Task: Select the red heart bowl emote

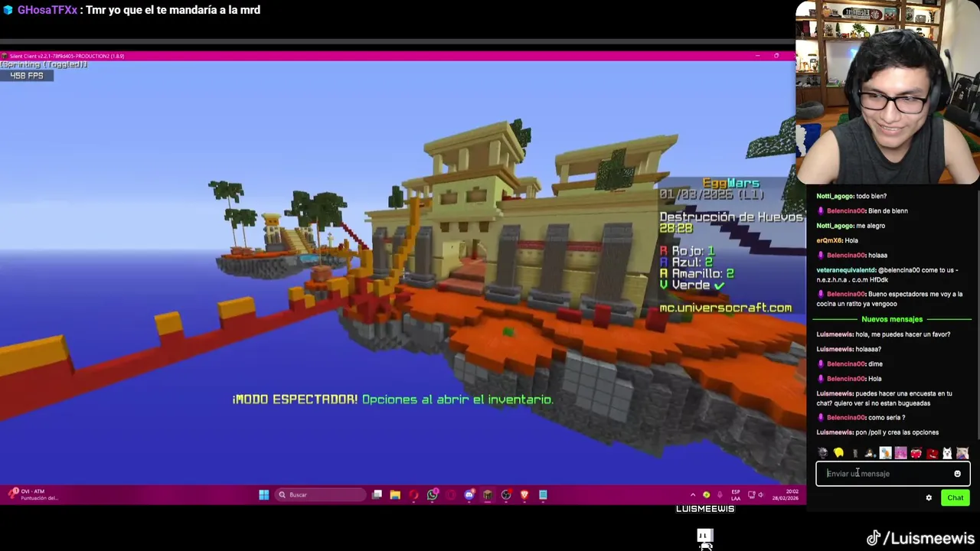Action: click(x=916, y=453)
